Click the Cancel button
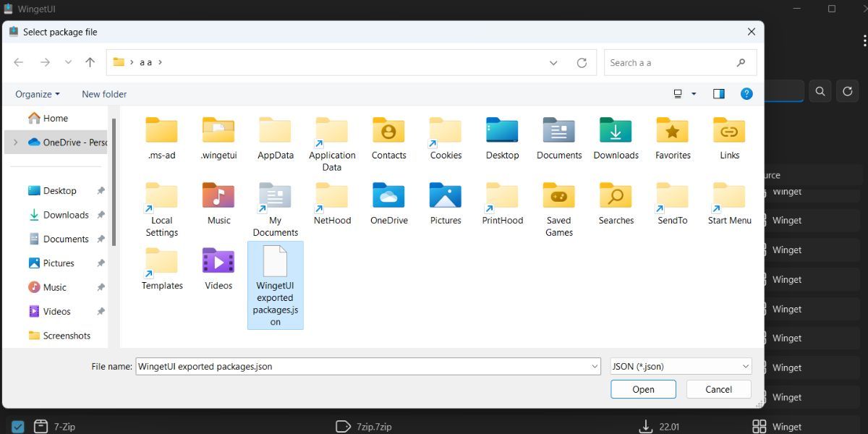Screen dimensions: 868x434 click(x=719, y=389)
